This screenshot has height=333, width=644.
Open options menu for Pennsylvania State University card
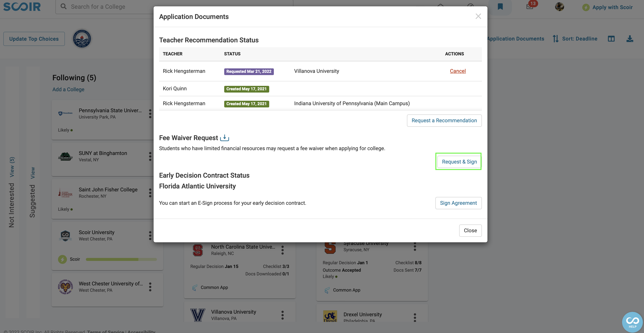point(150,114)
